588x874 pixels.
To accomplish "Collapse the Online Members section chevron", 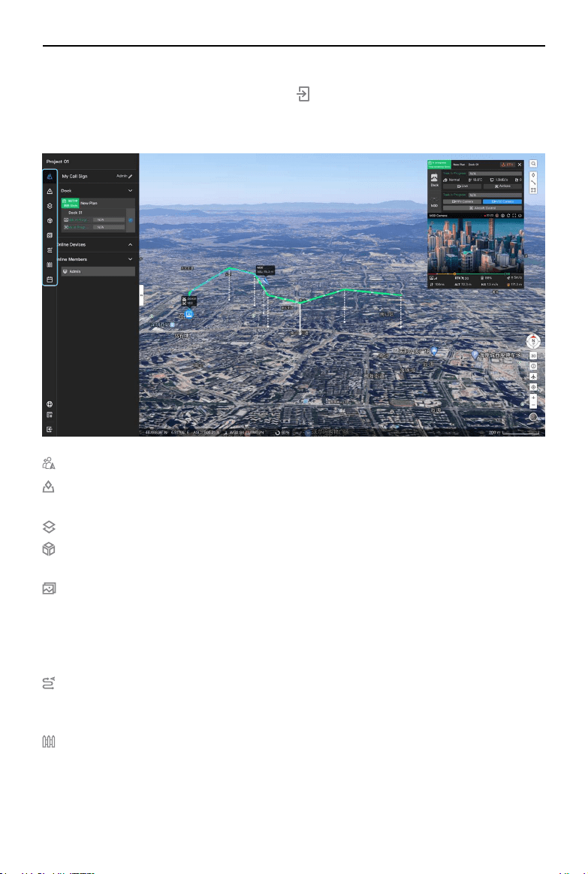I will coord(131,259).
